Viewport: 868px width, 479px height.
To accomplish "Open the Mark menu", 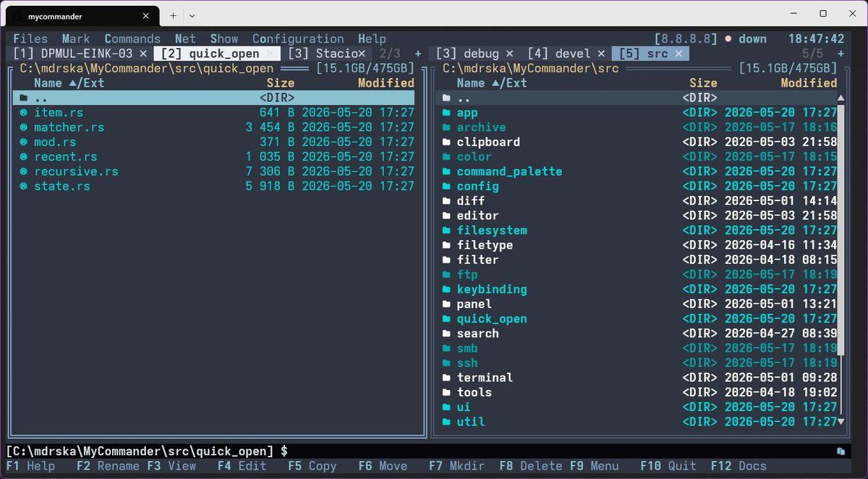I will point(76,39).
